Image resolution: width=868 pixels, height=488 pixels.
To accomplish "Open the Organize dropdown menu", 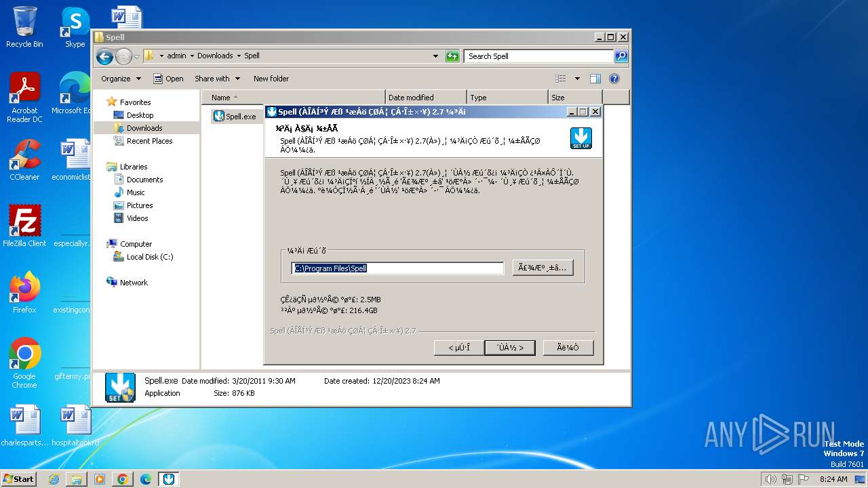I will click(x=121, y=79).
